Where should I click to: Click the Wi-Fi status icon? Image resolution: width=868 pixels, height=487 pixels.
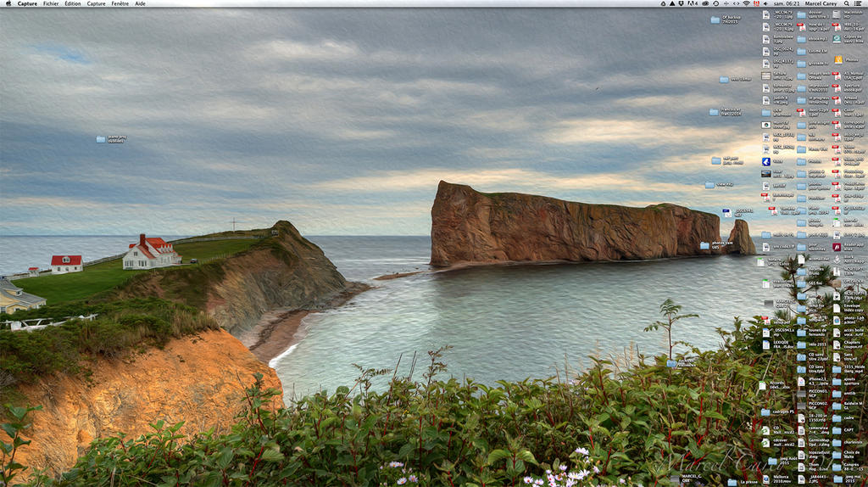point(746,4)
